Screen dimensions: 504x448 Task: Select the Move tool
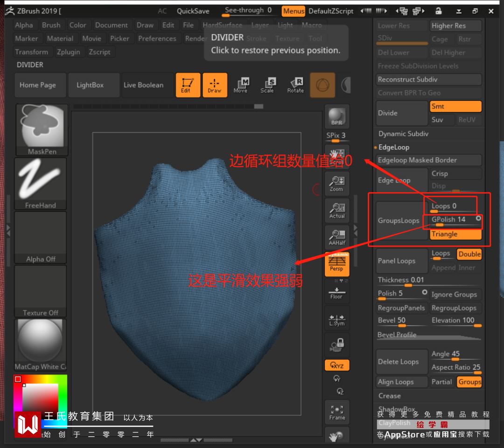(241, 85)
